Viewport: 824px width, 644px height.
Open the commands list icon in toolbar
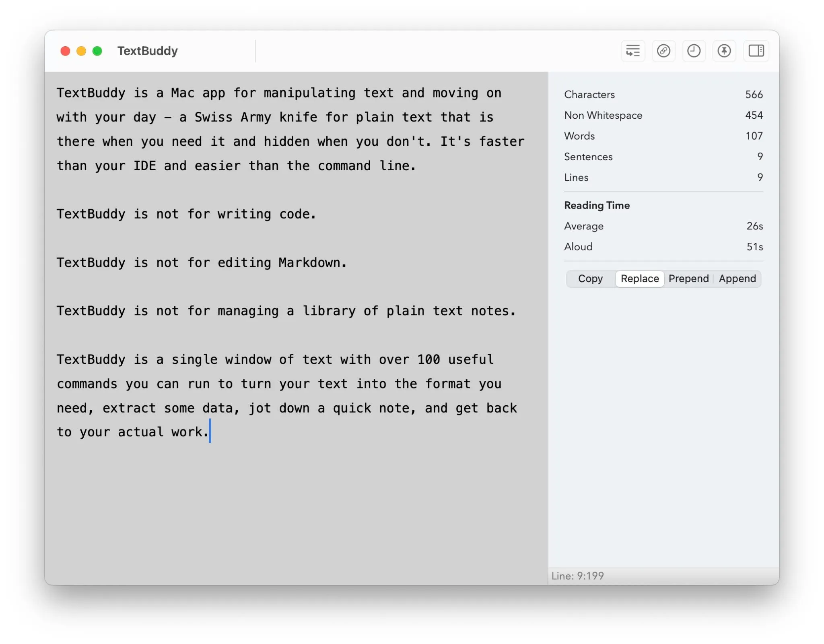pyautogui.click(x=633, y=51)
